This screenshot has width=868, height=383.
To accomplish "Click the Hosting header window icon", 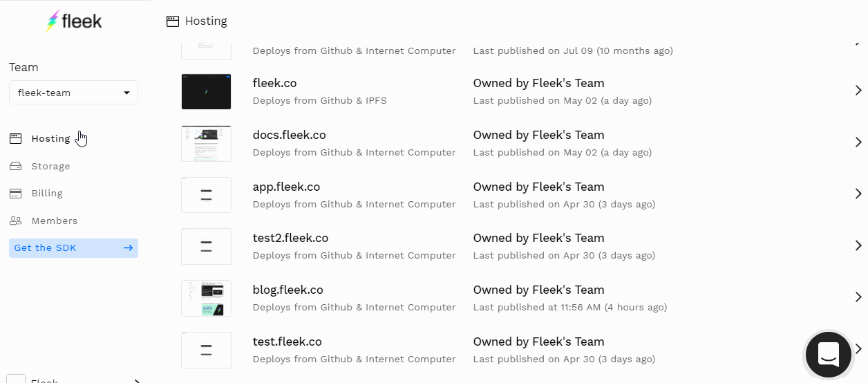I will tap(173, 21).
